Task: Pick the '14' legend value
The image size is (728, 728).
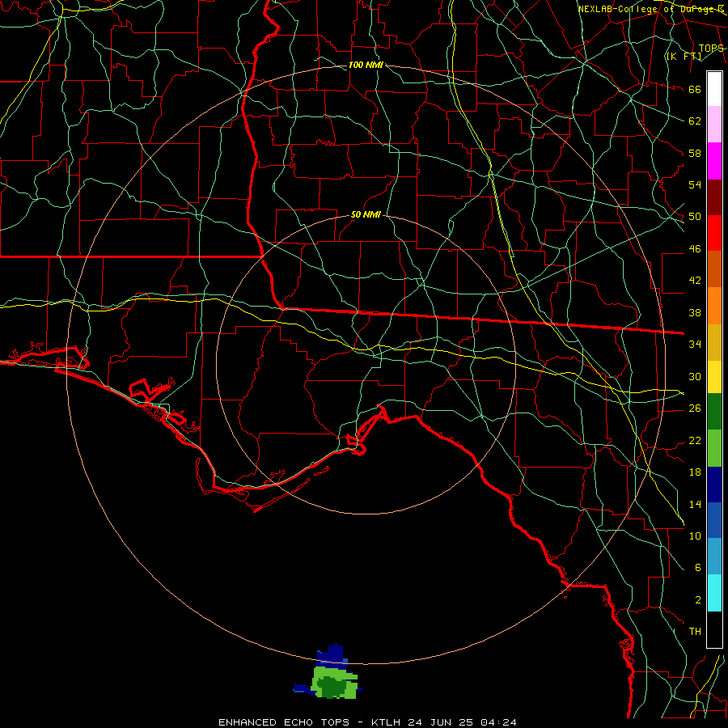Action: coord(695,504)
